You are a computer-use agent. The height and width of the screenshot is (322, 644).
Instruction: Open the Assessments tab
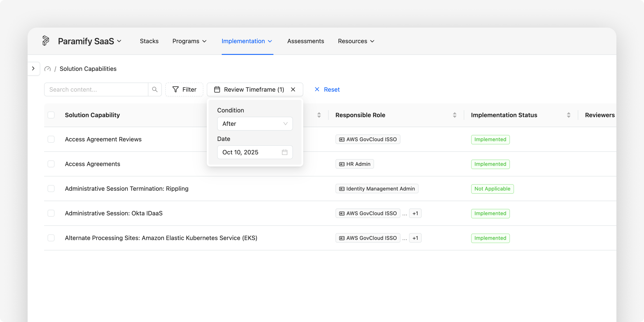[x=306, y=41]
